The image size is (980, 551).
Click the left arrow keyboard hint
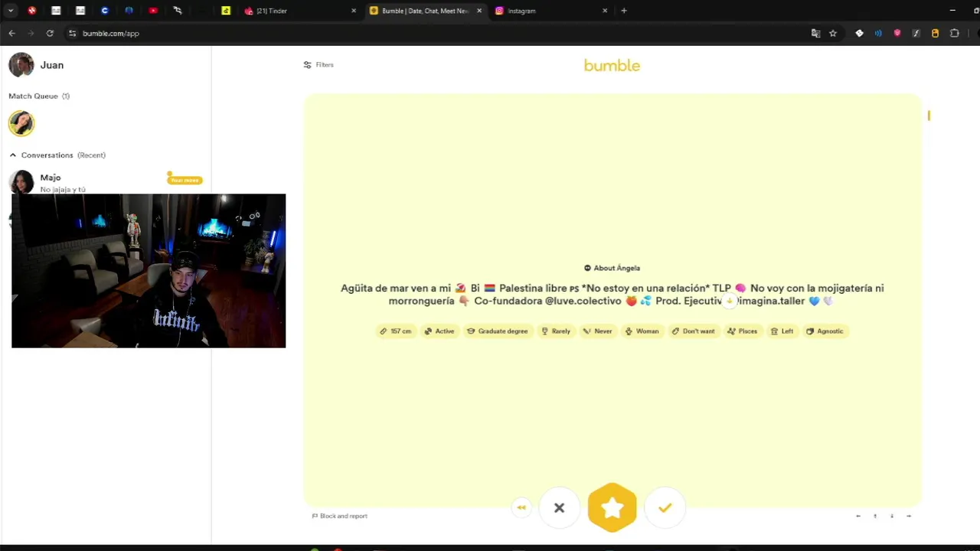858,516
